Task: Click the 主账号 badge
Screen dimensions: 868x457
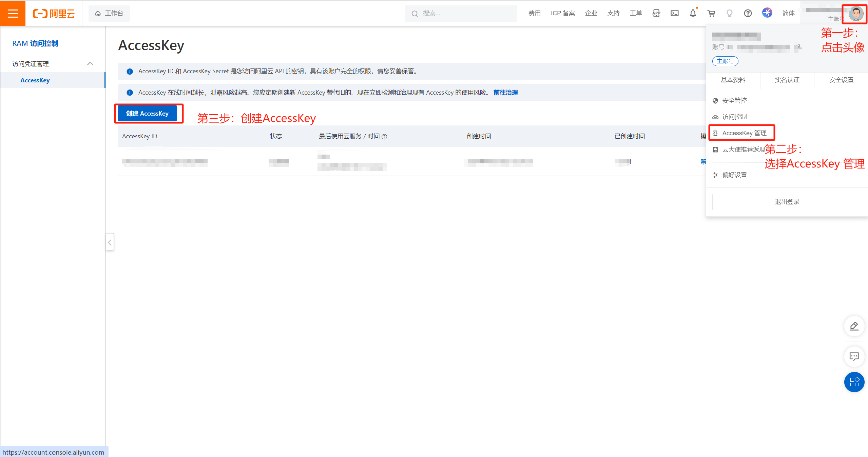Action: 725,61
